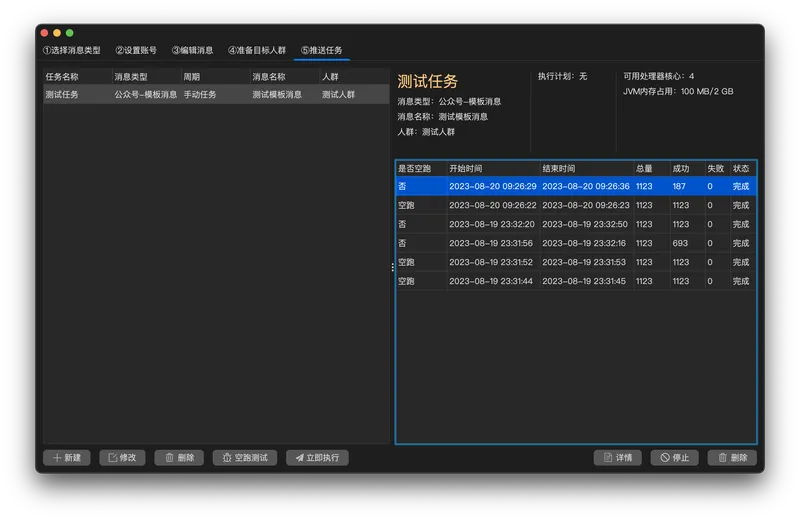Click the JVM内存占用 100 MB/2 GB label

[678, 91]
